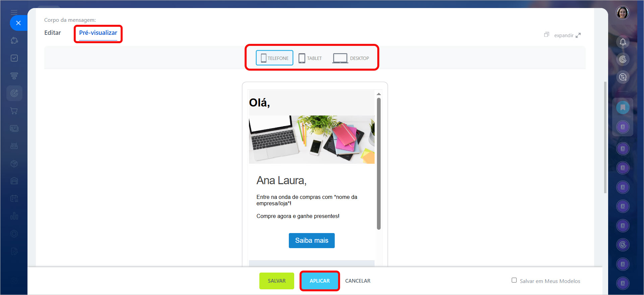Select DESKTOP preview mode
644x295 pixels.
tap(351, 58)
